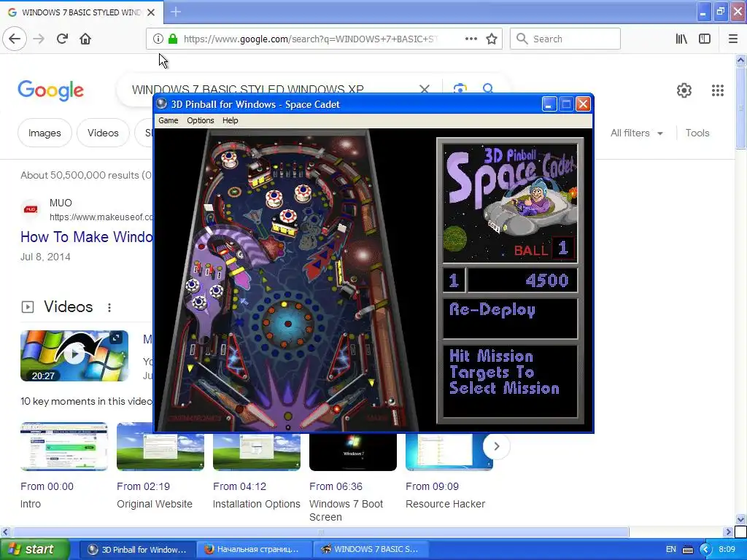This screenshot has height=560, width=747.
Task: Open the keyboard icon in system tray
Action: [x=688, y=550]
